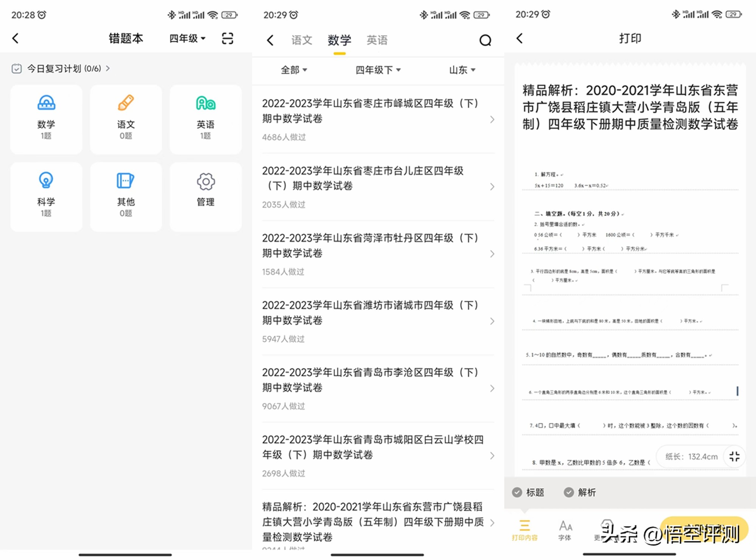Open the 四年级 grade dropdown

186,38
